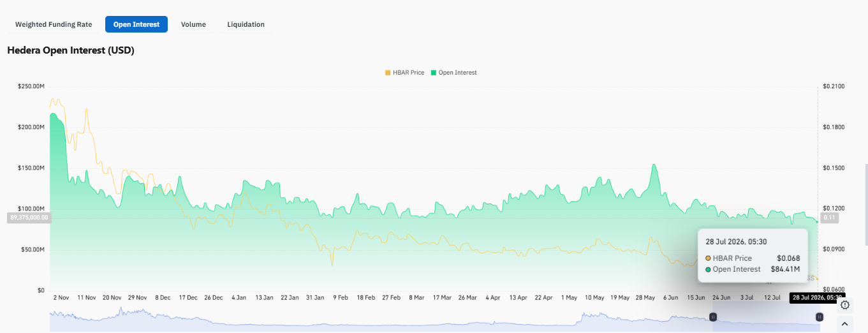The image size is (868, 333).
Task: Click the $200.00M axis label
Action: tap(32, 128)
